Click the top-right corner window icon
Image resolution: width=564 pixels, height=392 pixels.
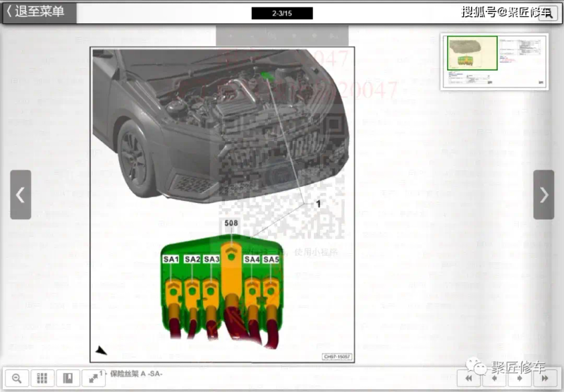(x=547, y=13)
